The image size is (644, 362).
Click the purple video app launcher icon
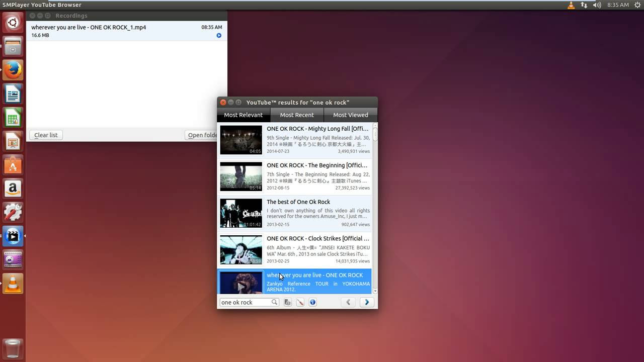pyautogui.click(x=13, y=260)
